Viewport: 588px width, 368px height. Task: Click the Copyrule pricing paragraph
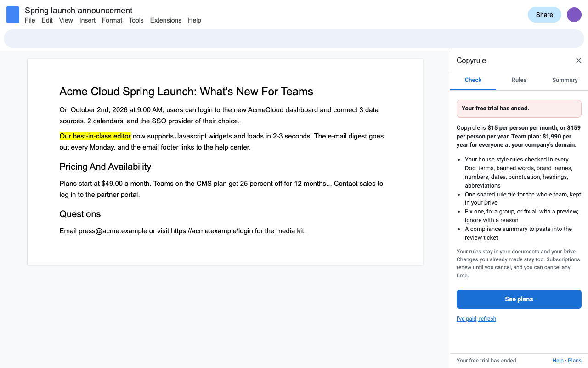(519, 136)
